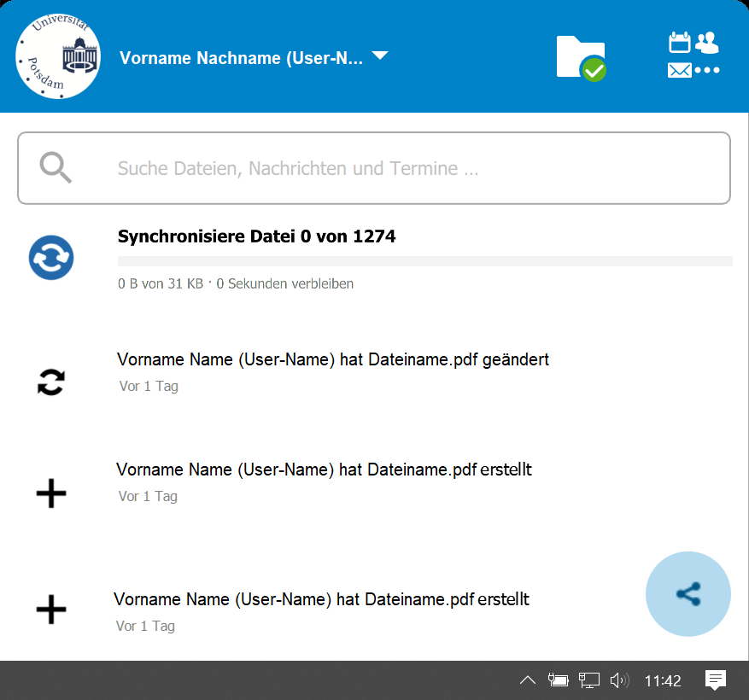Click the mail envelope icon in the header
The image size is (749, 700).
click(680, 71)
